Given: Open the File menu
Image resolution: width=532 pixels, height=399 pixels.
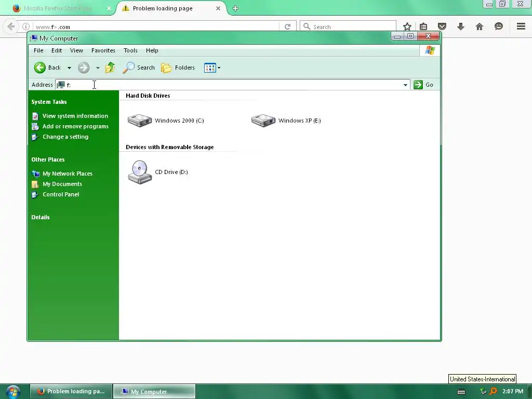Looking at the screenshot, I should click(38, 50).
